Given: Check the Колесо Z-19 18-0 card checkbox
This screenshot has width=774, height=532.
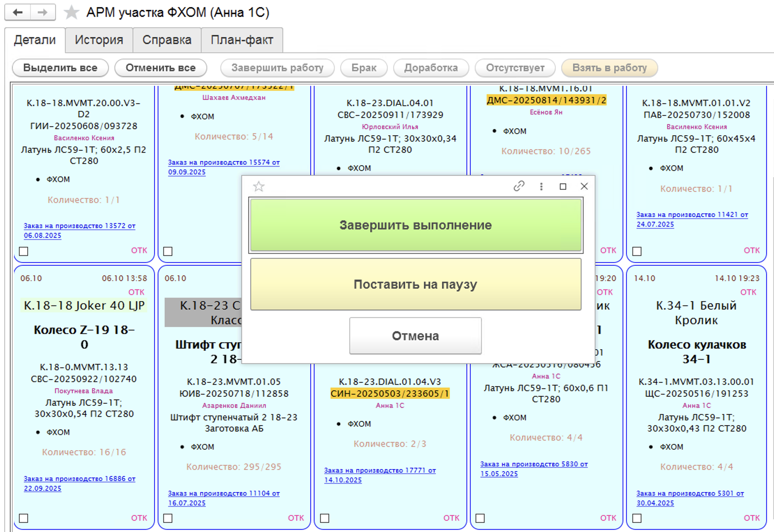Looking at the screenshot, I should click(24, 518).
